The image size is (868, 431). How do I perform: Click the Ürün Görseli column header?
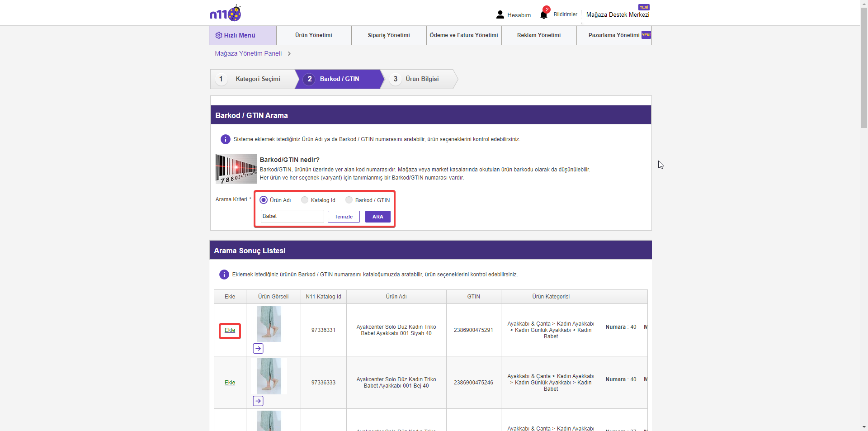pyautogui.click(x=274, y=297)
